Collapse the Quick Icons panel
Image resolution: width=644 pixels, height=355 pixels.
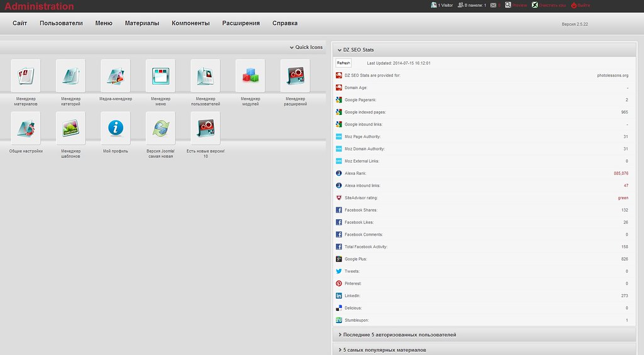pos(306,47)
